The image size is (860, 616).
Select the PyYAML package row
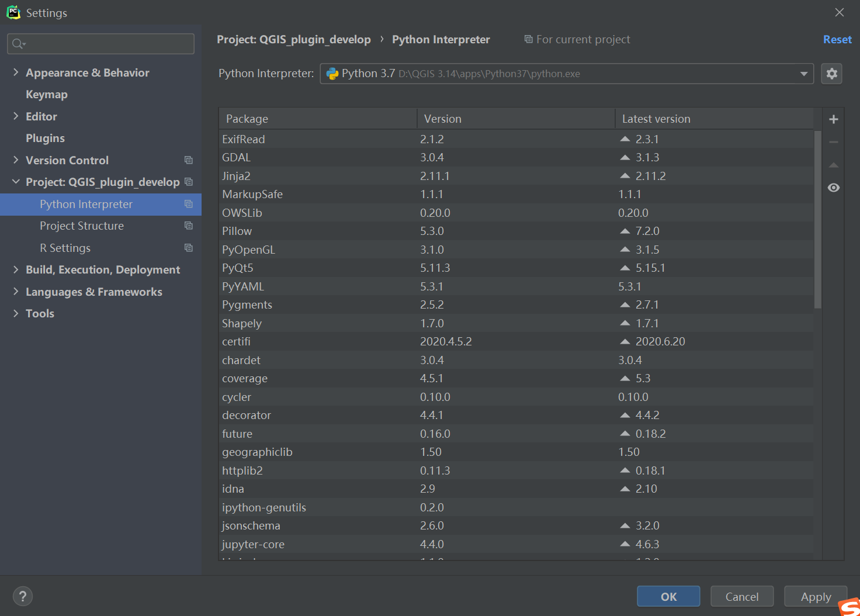[516, 286]
